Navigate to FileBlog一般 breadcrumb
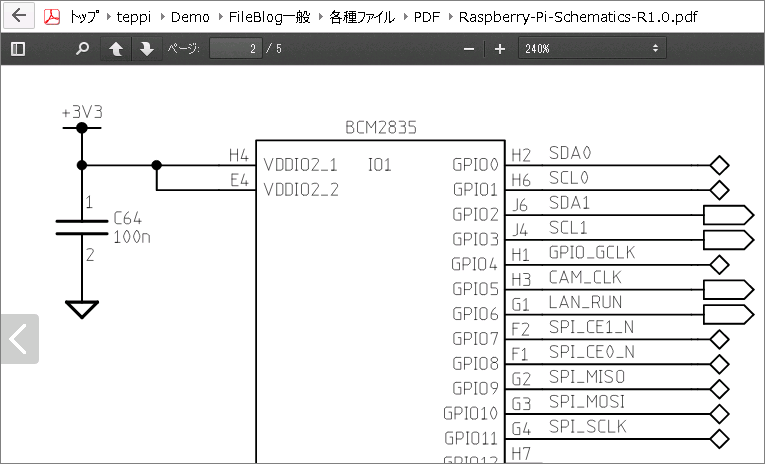This screenshot has height=464, width=765. (x=269, y=17)
